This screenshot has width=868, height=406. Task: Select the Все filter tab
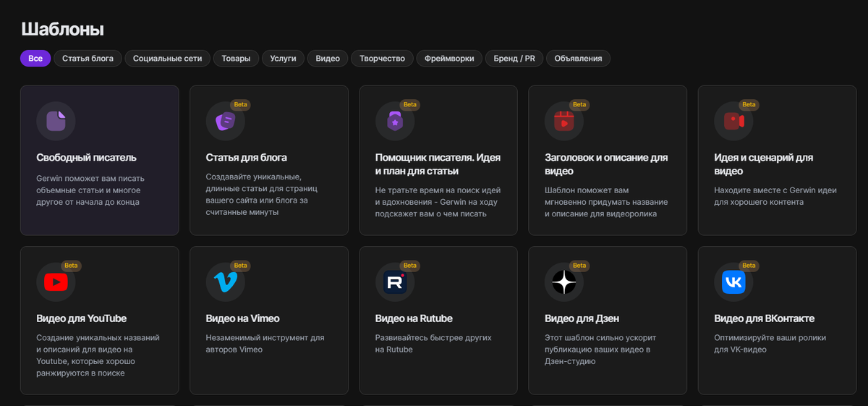[x=35, y=58]
